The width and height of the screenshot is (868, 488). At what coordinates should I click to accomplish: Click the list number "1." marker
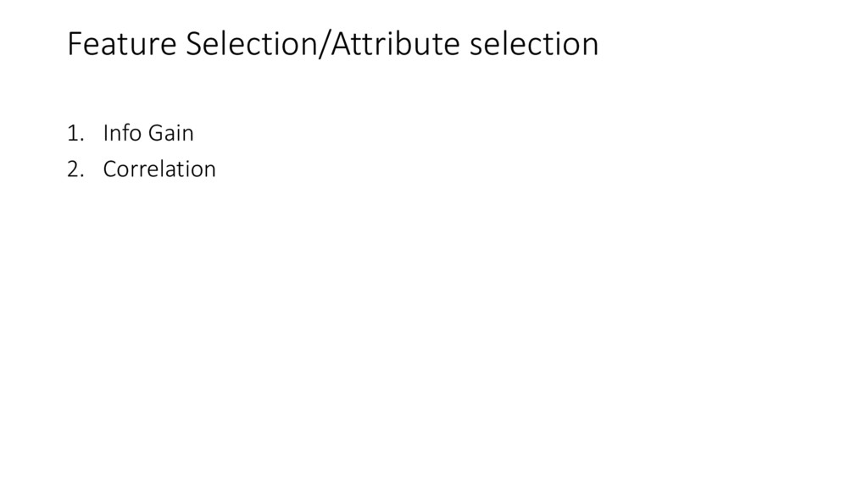click(x=75, y=133)
